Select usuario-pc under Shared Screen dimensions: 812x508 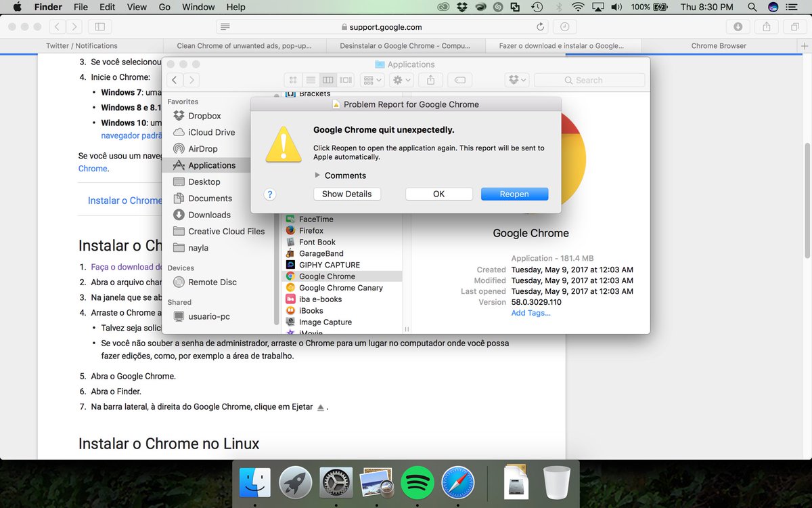point(201,316)
